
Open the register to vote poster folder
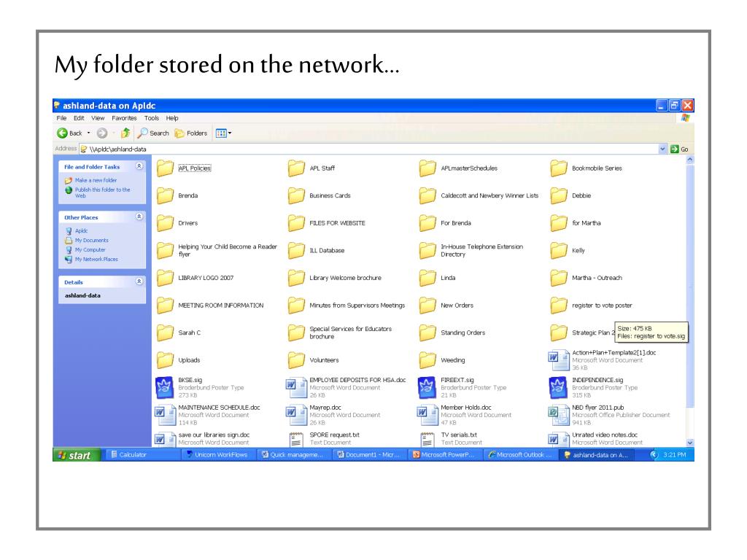[x=592, y=306]
